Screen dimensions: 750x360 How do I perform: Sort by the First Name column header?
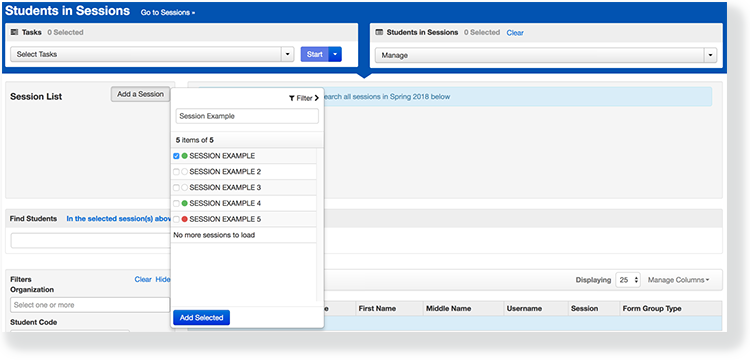(377, 309)
